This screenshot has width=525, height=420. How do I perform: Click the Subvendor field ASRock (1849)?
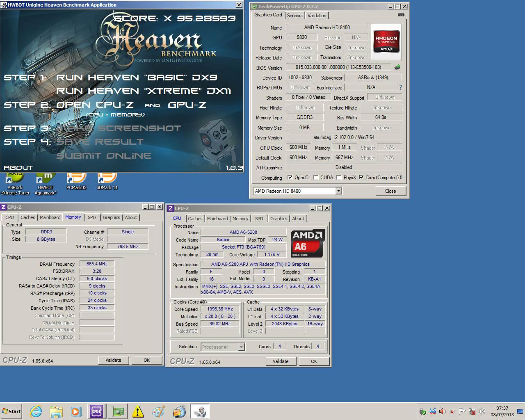373,78
